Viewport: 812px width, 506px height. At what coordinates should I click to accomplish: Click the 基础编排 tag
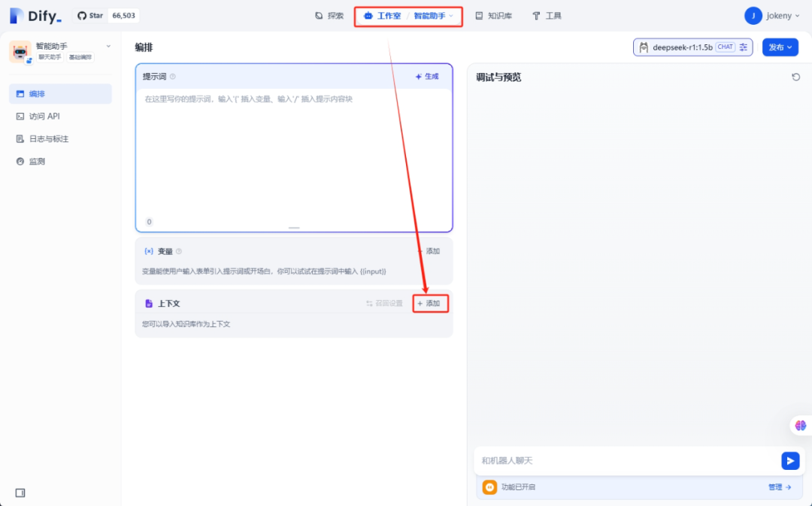tap(80, 57)
